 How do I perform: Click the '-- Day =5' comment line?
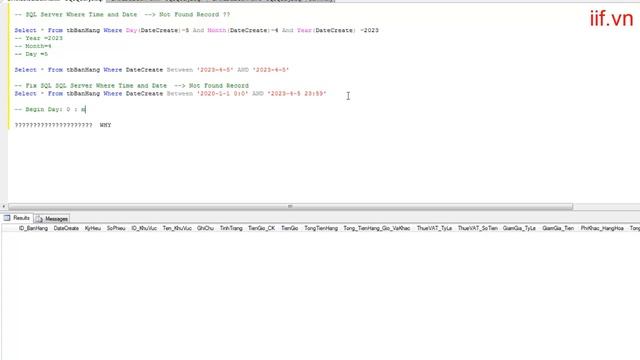pos(31,54)
